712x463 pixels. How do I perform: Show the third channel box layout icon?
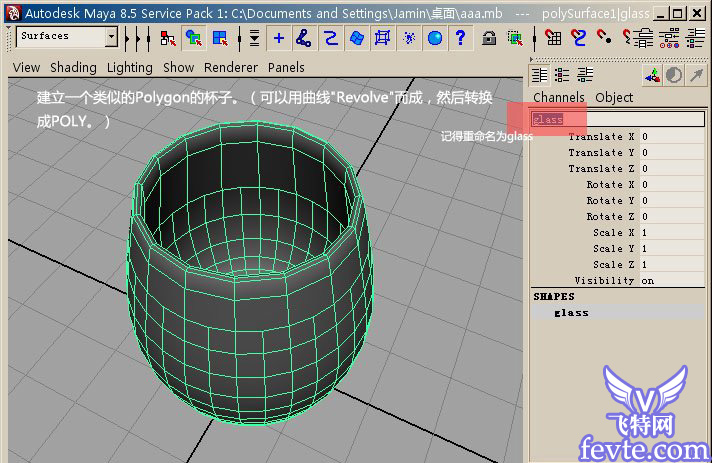click(x=585, y=75)
